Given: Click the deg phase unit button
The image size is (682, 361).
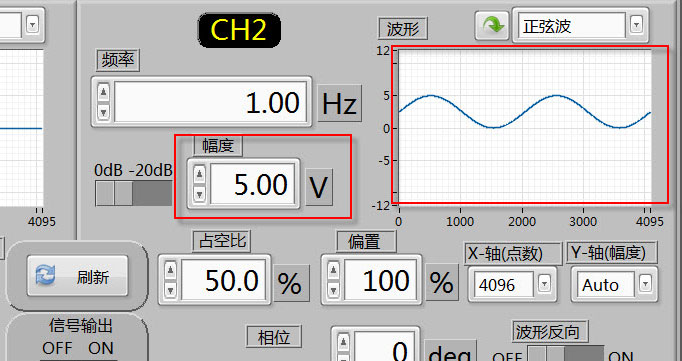Looking at the screenshot, I should tap(450, 351).
